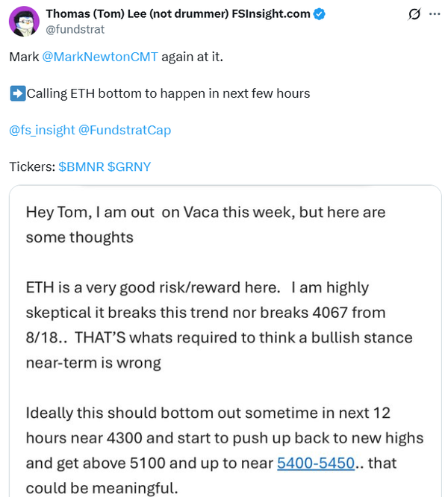Open the three-dot more options menu
This screenshot has width=448, height=497.
tap(435, 14)
